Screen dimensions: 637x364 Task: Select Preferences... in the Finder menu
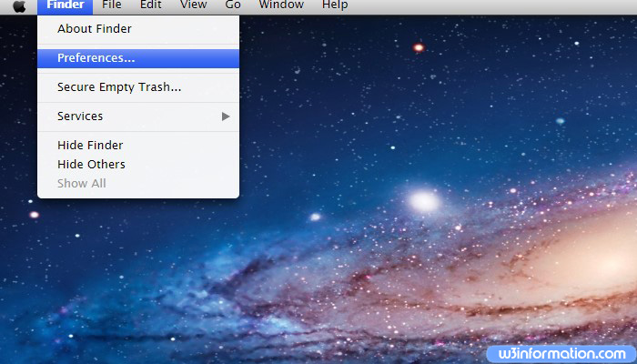click(x=138, y=58)
